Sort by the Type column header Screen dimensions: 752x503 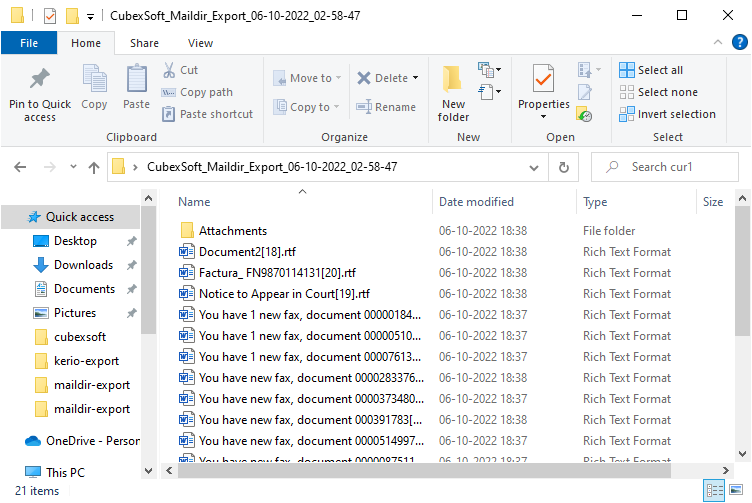595,202
